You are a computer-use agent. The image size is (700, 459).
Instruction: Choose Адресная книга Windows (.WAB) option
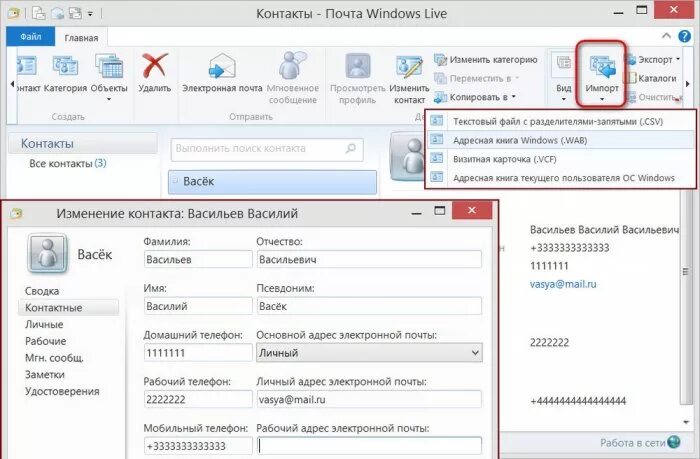tap(560, 140)
